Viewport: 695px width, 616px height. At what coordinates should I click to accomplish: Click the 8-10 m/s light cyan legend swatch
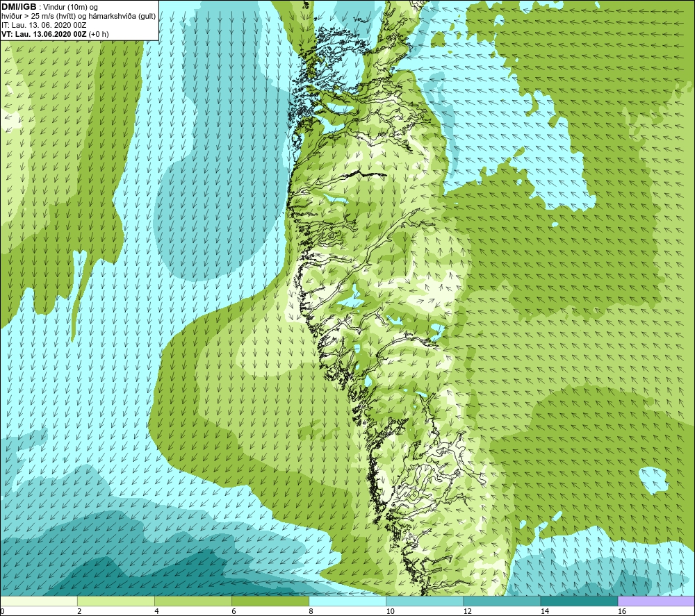coord(347,601)
